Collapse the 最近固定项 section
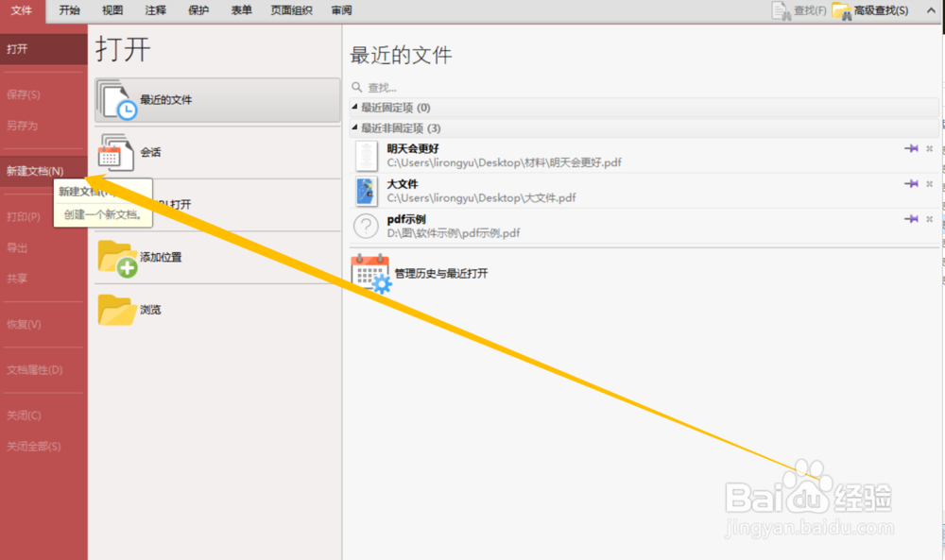Screen dimensions: 945x560 (x=354, y=108)
